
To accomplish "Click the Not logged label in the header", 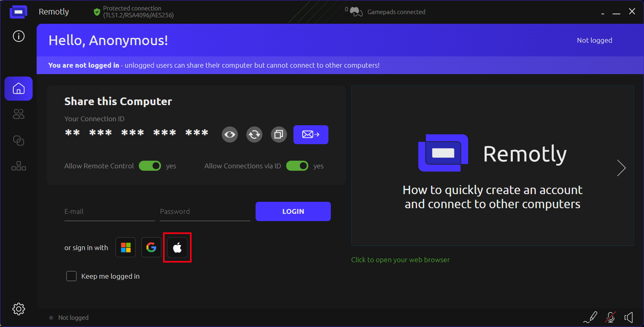I will coord(594,40).
